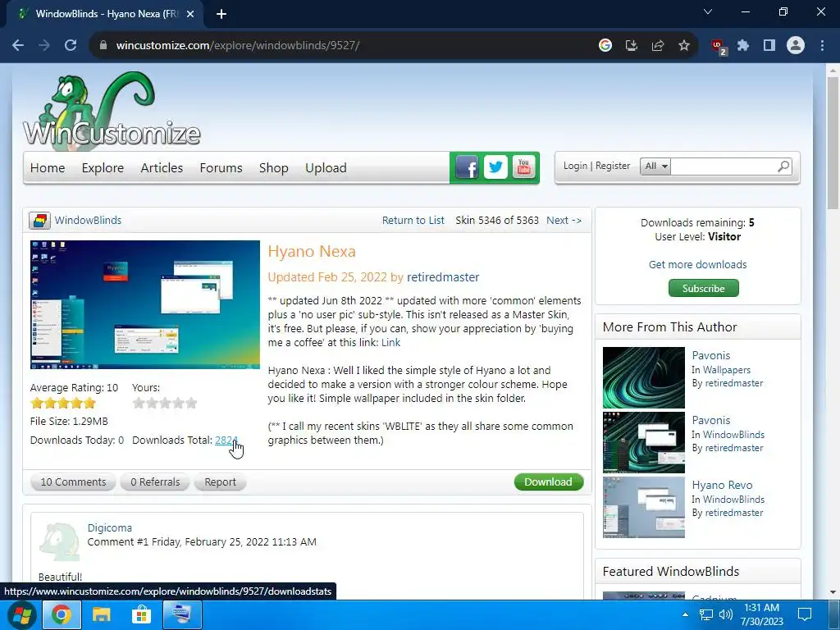Image resolution: width=840 pixels, height=630 pixels.
Task: Click the WindowBlinds category icon
Action: pos(39,220)
